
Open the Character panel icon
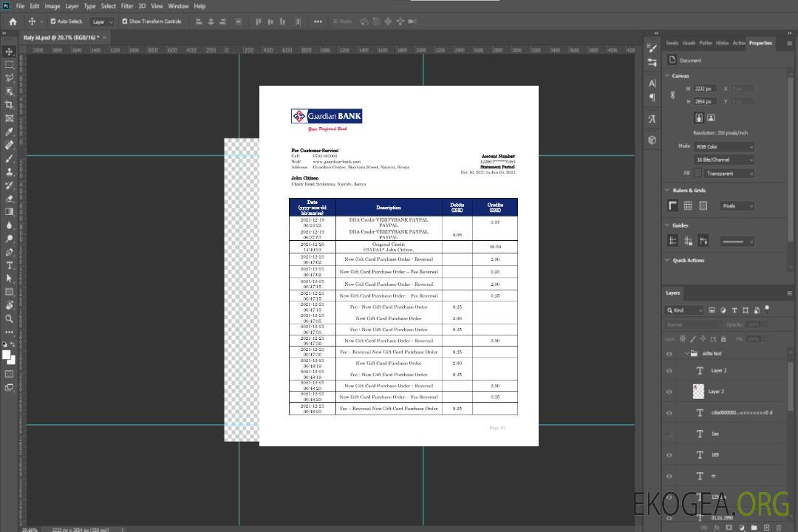(652, 83)
